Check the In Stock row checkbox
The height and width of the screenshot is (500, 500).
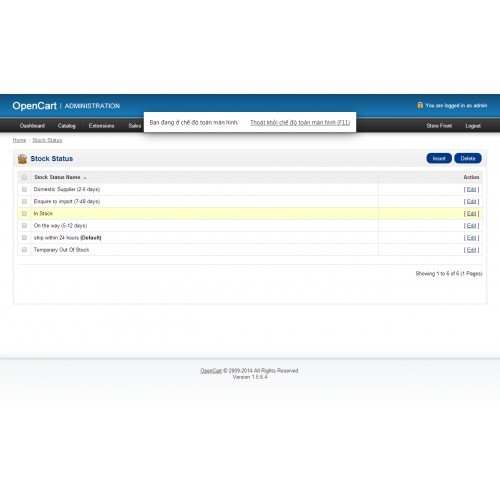point(24,213)
